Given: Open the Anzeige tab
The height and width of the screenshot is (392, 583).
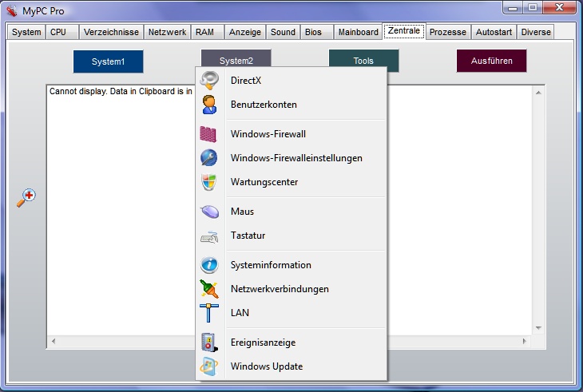Looking at the screenshot, I should click(x=245, y=32).
